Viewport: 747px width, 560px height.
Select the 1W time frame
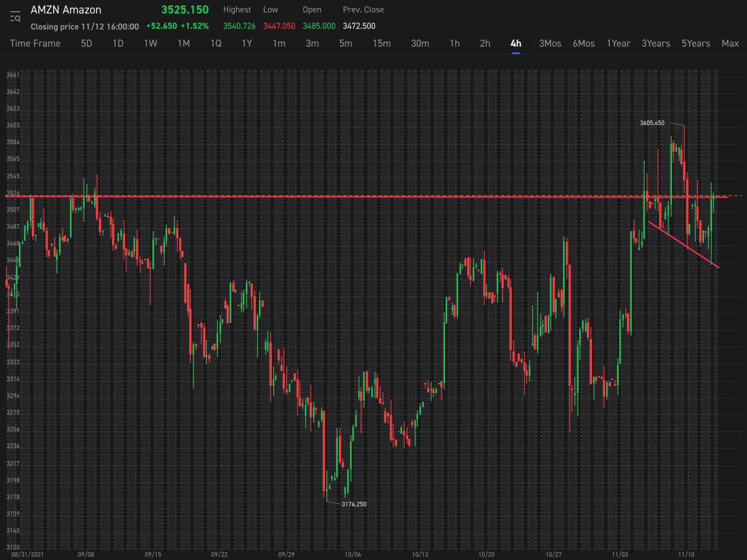[150, 43]
